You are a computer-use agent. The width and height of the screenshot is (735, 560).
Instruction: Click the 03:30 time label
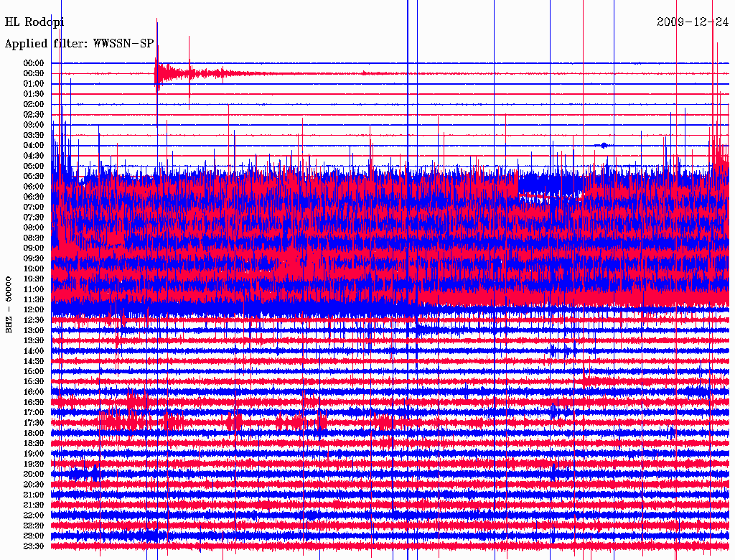click(34, 135)
